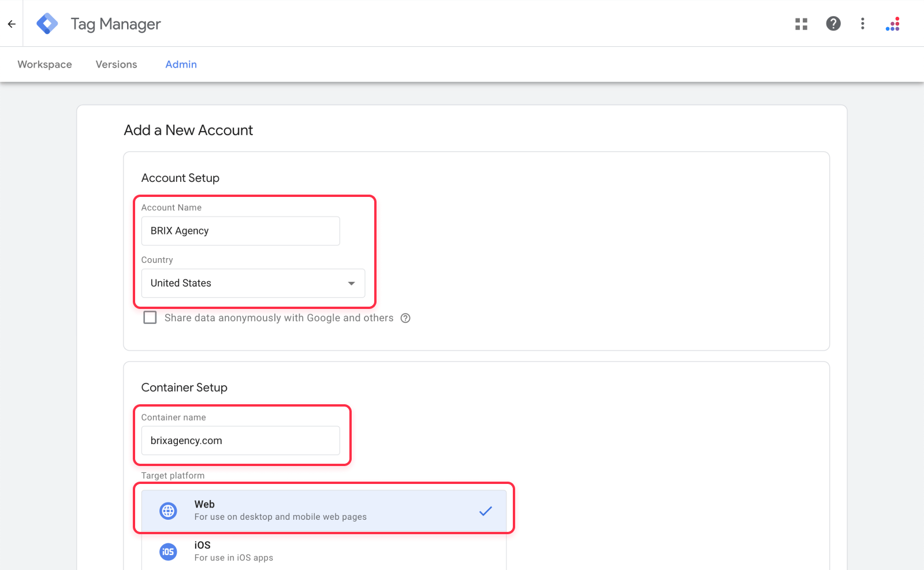Click the Tag Manager diamond logo
924x570 pixels.
(x=47, y=24)
